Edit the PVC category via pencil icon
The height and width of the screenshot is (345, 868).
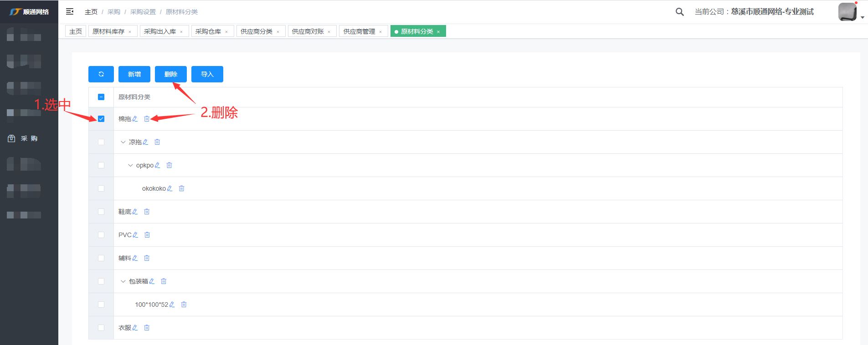click(x=135, y=235)
